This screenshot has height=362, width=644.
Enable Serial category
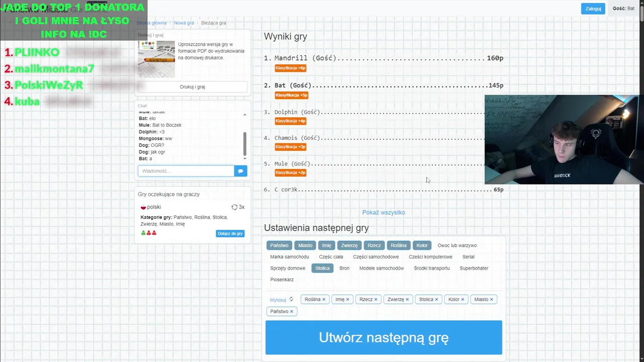(x=468, y=257)
